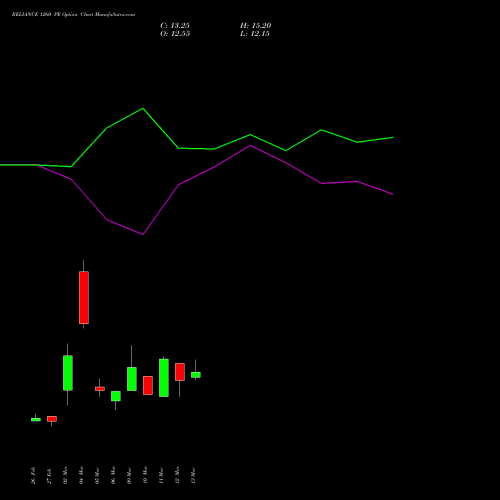This screenshot has height=500, width=500.
Task: Click the 06 Mar date axis label
Action: pyautogui.click(x=113, y=475)
